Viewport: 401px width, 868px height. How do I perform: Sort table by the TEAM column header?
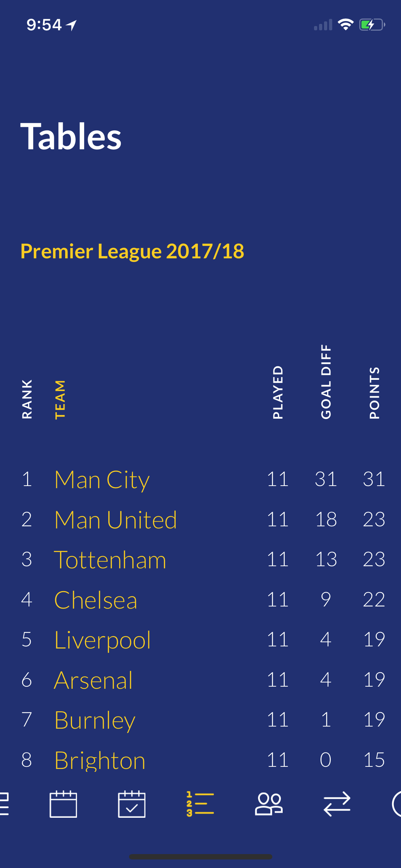(60, 399)
